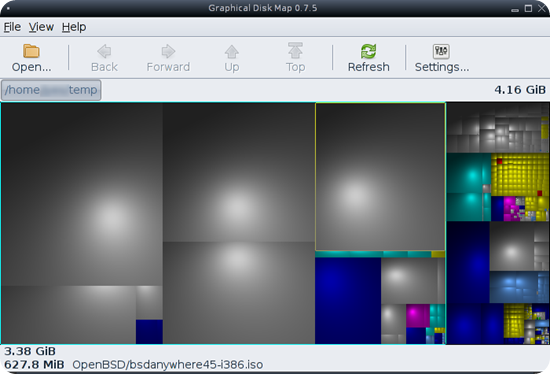The width and height of the screenshot is (550, 374).
Task: Close the Graphical Disk Map window
Action: pyautogui.click(x=542, y=8)
